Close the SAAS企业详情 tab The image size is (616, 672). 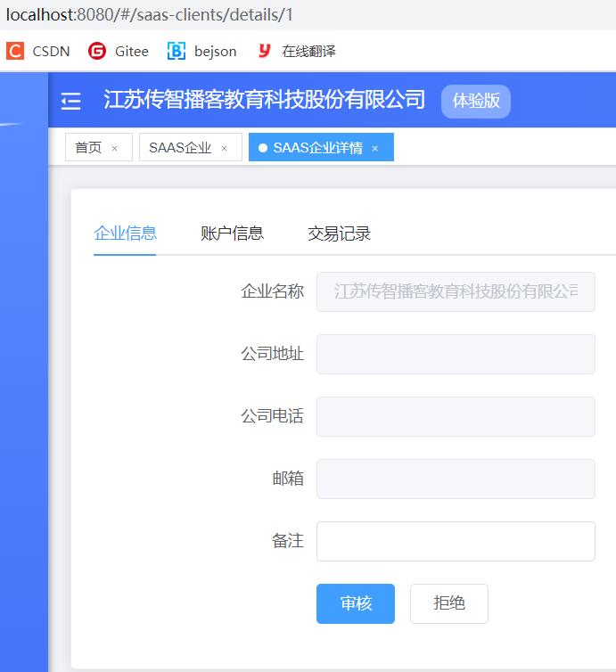click(375, 148)
